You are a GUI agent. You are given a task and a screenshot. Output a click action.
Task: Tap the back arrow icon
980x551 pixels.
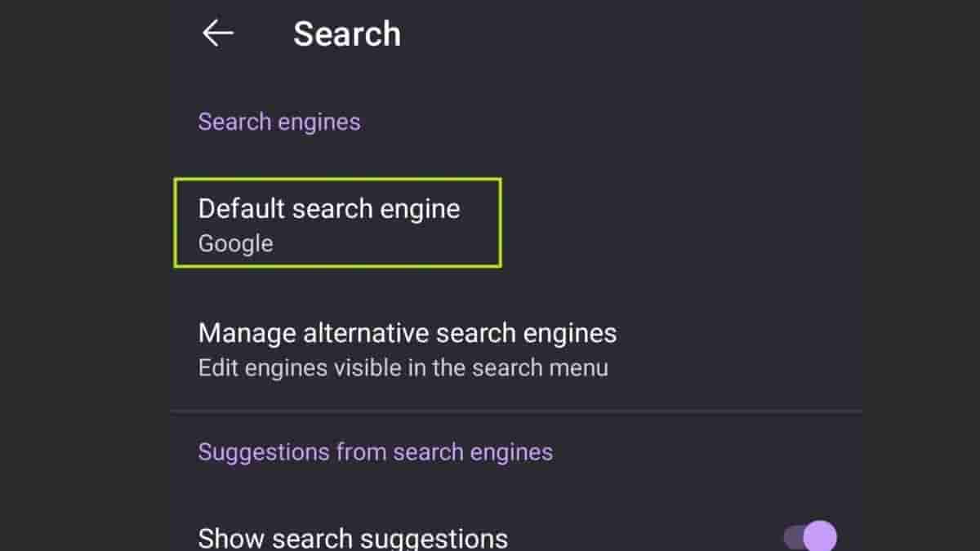point(218,33)
